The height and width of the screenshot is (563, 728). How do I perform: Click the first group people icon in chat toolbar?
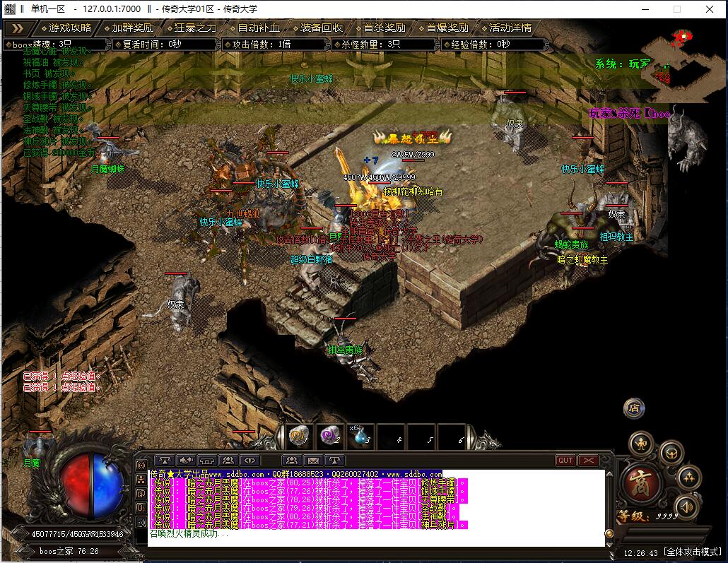click(x=228, y=461)
